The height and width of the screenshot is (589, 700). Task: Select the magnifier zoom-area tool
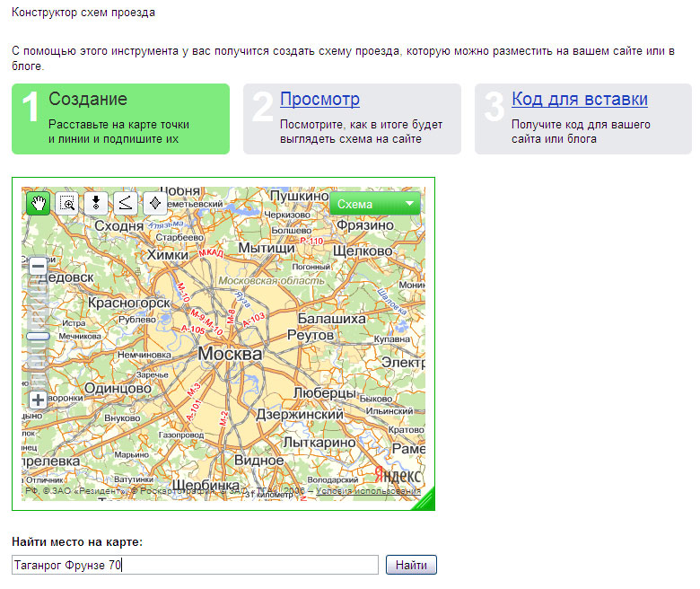[67, 203]
